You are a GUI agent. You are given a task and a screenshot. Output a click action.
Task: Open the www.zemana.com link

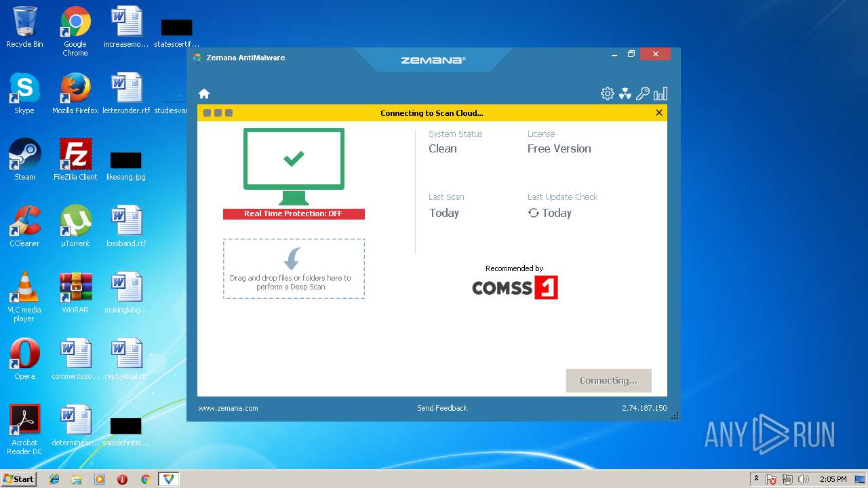(x=228, y=408)
